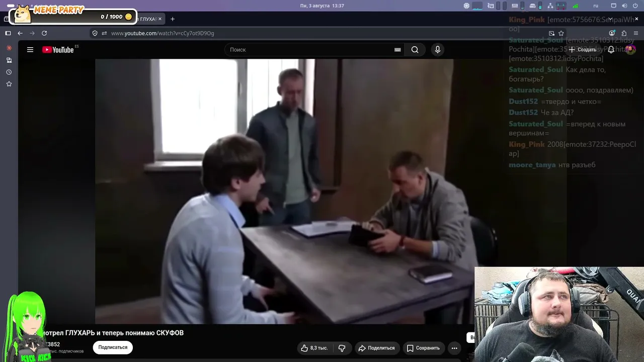This screenshot has width=644, height=362.
Task: Like the video with 8,3 тыс. likes
Action: tap(314, 348)
